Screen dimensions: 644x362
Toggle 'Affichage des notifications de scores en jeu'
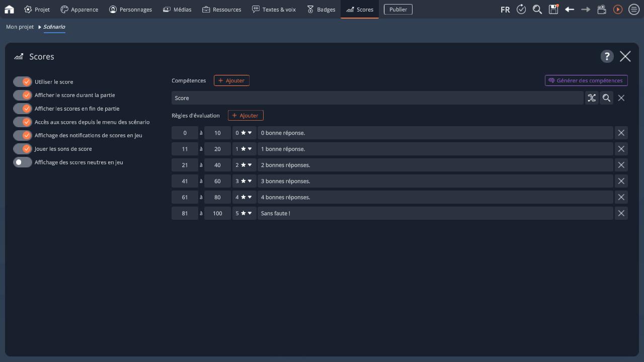(x=23, y=135)
